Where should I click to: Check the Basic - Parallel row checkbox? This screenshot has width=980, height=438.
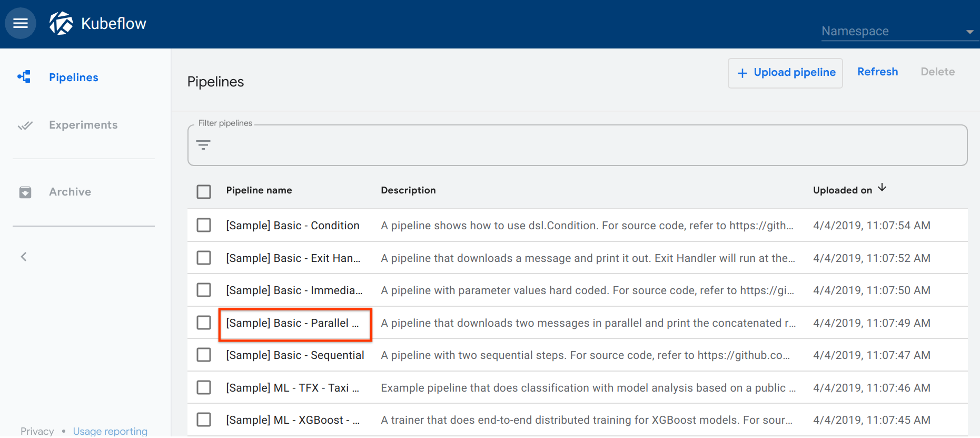[204, 323]
